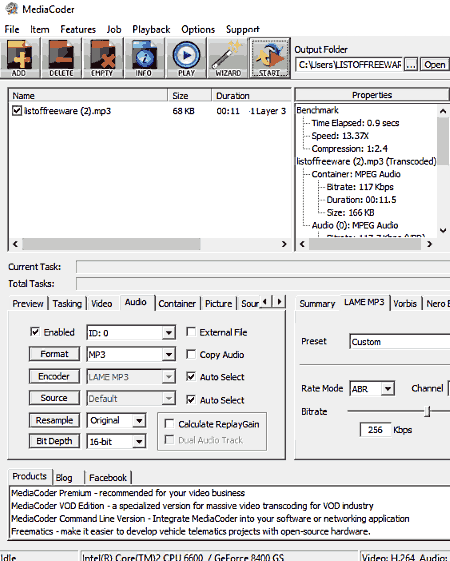Click the Format button

pos(54,354)
